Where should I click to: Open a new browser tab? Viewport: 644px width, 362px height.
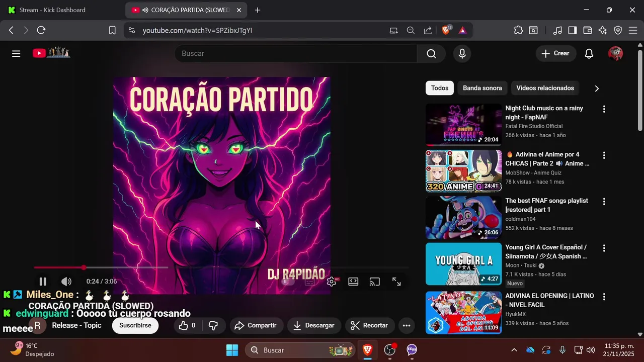tap(258, 10)
